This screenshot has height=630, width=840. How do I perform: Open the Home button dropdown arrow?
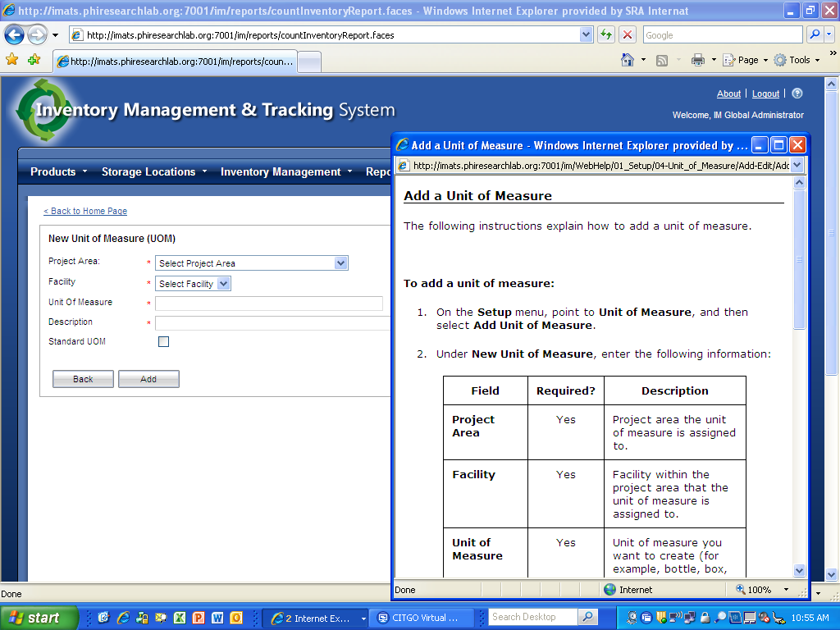[x=643, y=60]
